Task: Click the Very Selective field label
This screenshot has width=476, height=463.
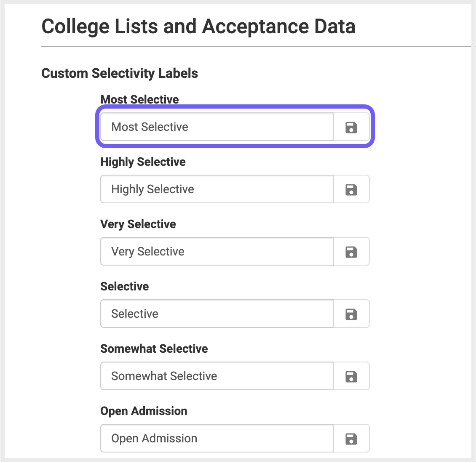Action: (x=138, y=224)
